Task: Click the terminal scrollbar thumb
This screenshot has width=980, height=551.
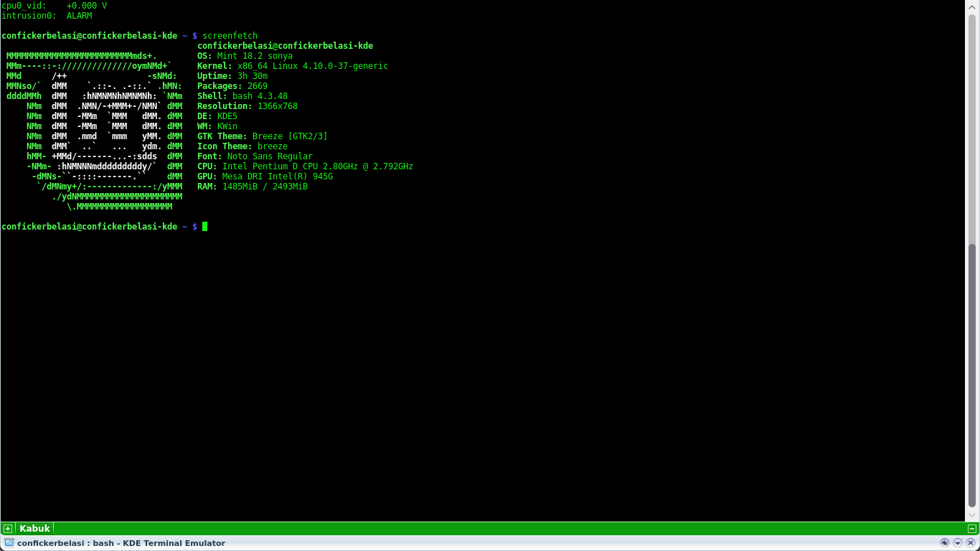Action: click(x=973, y=375)
